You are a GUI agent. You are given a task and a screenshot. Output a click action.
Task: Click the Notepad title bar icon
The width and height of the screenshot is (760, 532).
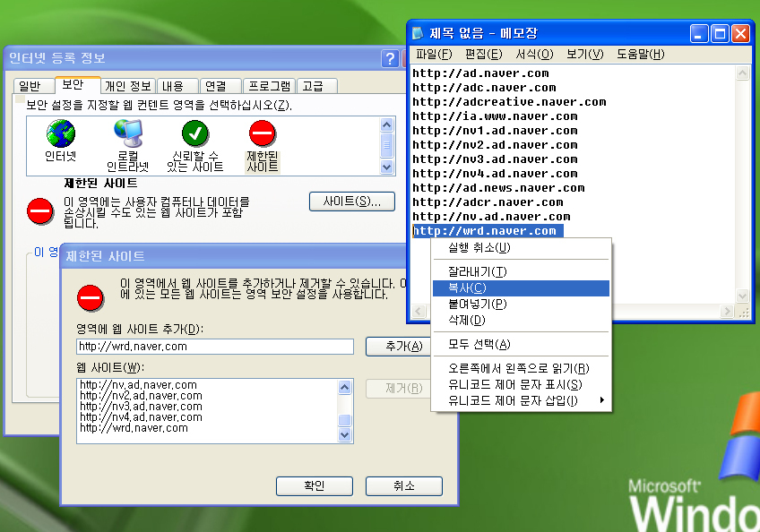coord(418,33)
